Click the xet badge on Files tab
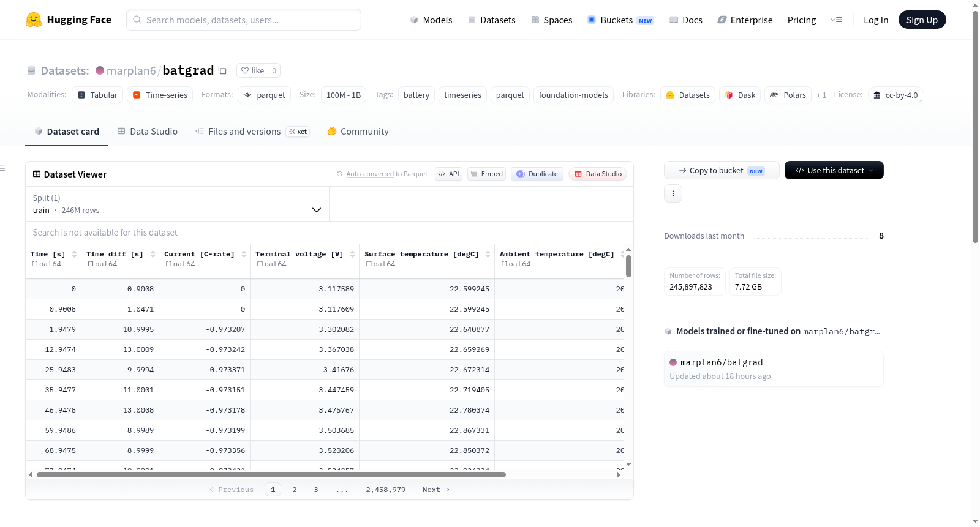 point(298,132)
